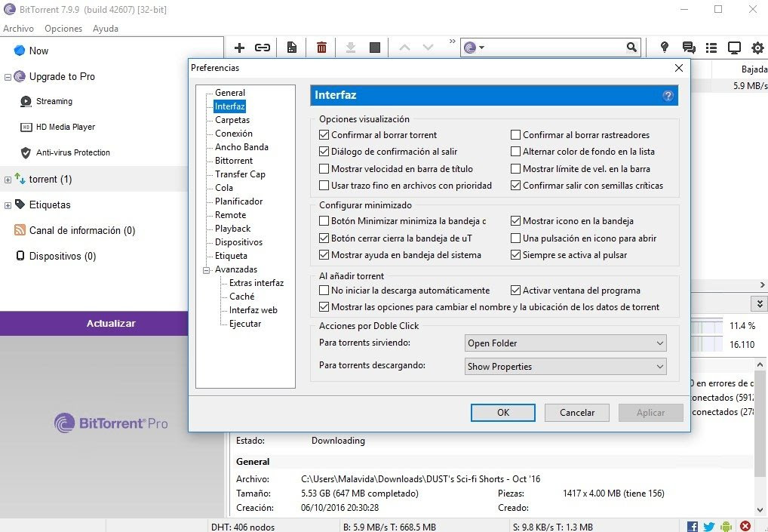768x532 pixels.
Task: Click Facebook icon in status bar
Action: [693, 527]
